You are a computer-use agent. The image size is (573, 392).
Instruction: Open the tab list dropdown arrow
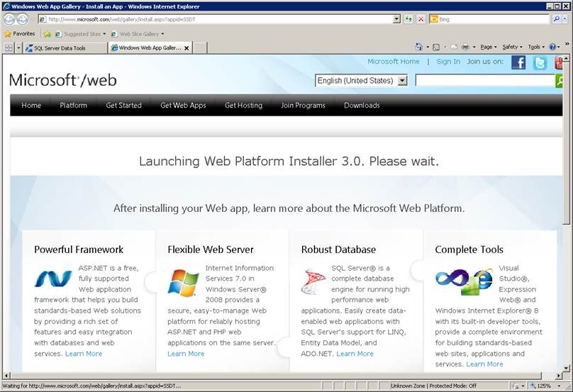pyautogui.click(x=18, y=47)
